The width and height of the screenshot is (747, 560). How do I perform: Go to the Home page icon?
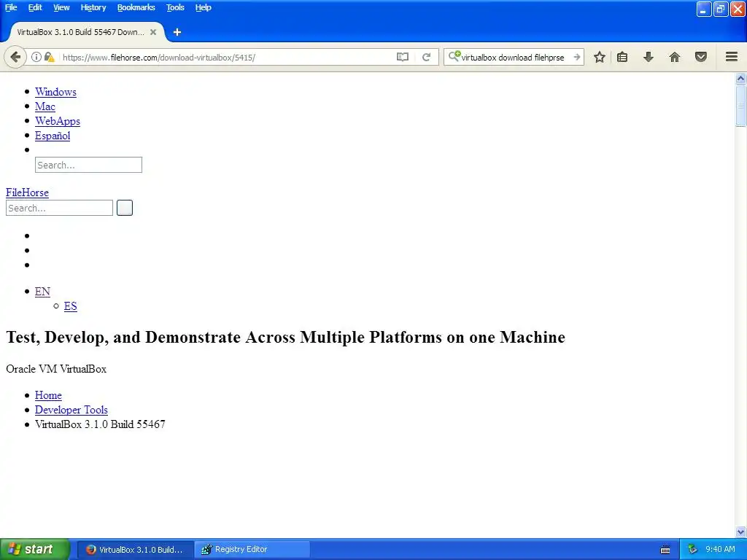(675, 57)
